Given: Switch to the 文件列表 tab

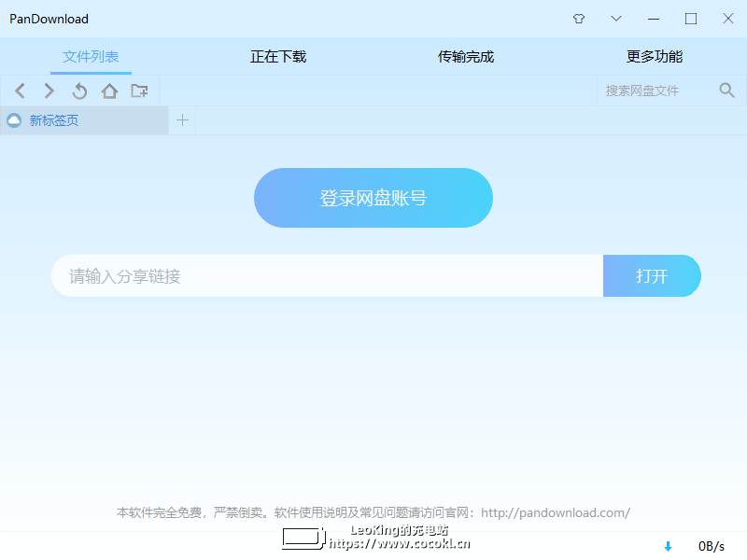Looking at the screenshot, I should coord(91,57).
